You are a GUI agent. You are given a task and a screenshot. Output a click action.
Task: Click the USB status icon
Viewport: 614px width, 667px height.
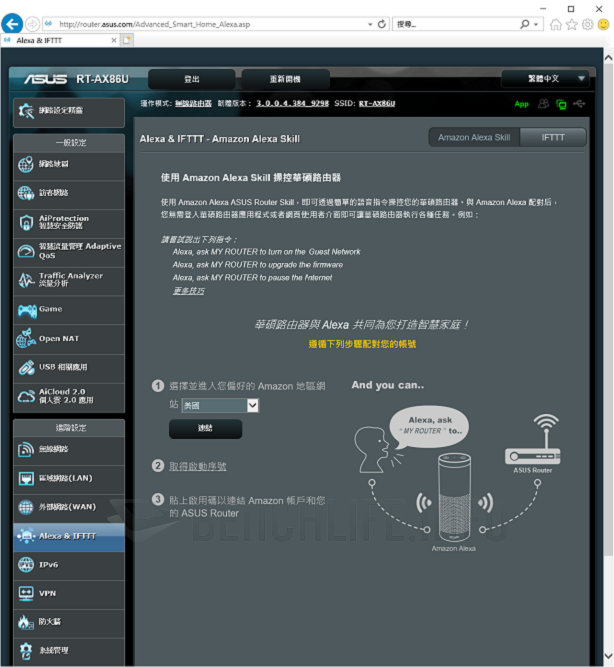click(579, 103)
